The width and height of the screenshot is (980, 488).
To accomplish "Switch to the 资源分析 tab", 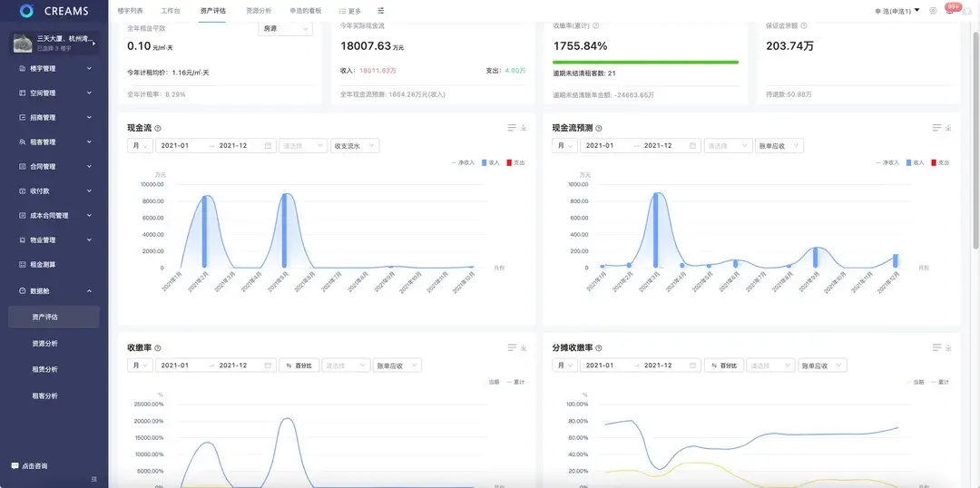I will [258, 11].
